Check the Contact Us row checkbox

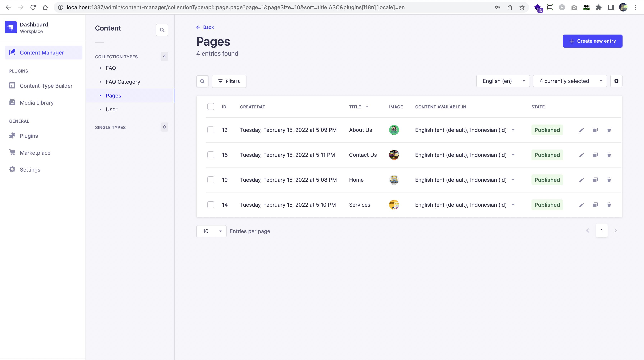tap(211, 155)
